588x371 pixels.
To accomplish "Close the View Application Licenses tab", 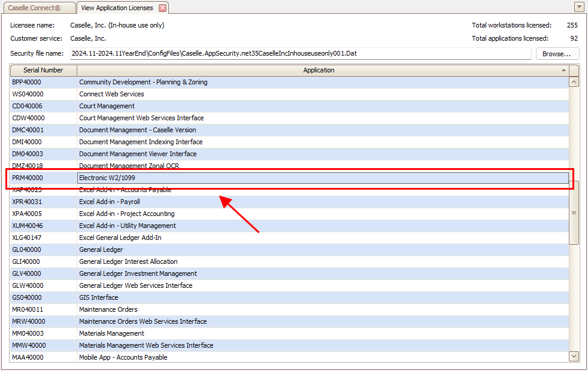I will point(162,8).
